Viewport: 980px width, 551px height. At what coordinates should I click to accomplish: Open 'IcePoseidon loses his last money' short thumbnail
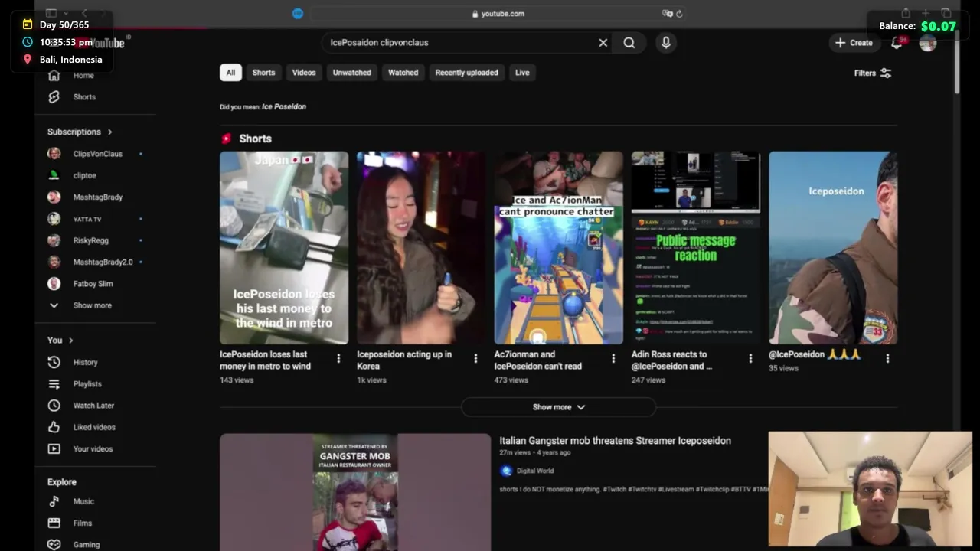[x=284, y=248]
